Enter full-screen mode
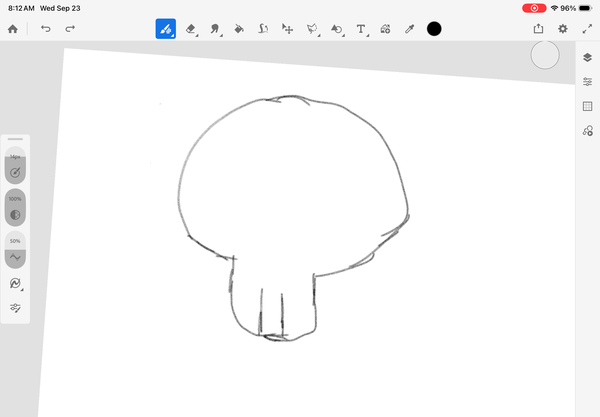600x417 pixels. click(587, 29)
